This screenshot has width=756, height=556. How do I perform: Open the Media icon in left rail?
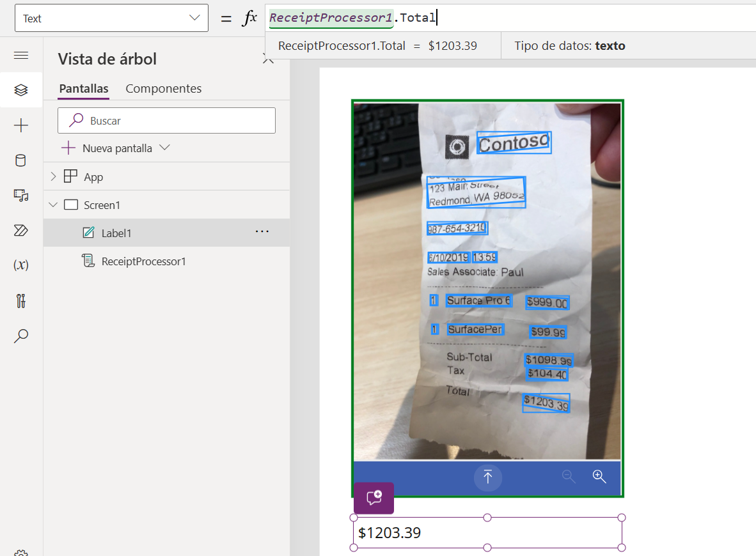pyautogui.click(x=20, y=195)
